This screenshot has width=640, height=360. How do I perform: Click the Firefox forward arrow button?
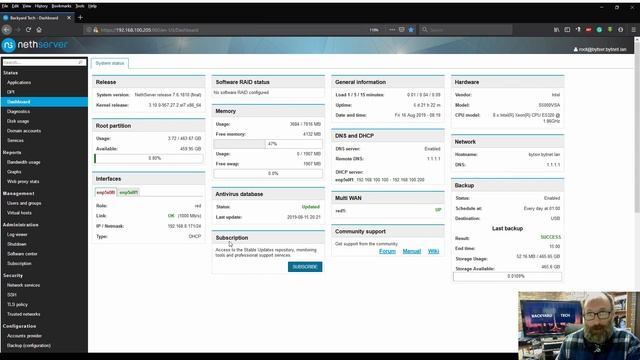[18, 30]
